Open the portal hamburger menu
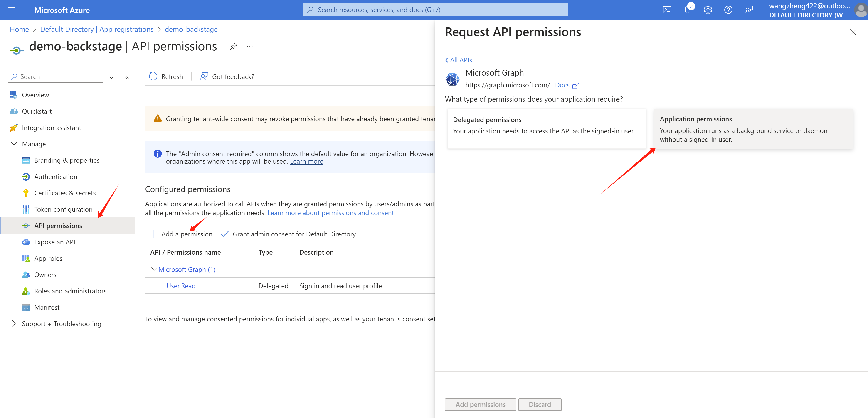The width and height of the screenshot is (868, 418). pos(12,10)
